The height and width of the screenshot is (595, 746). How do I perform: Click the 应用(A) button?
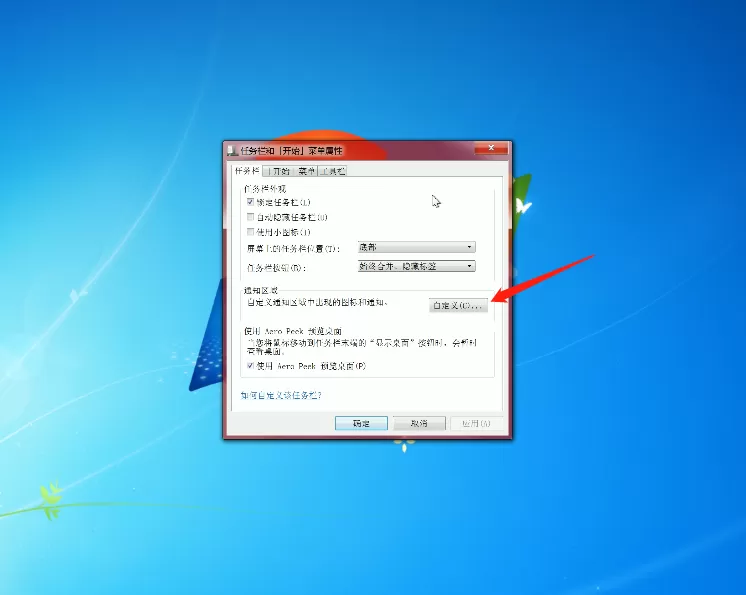click(x=476, y=423)
